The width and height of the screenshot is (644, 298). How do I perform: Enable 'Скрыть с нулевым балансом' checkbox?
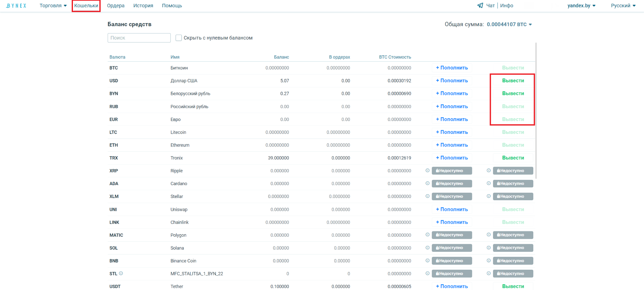[179, 38]
